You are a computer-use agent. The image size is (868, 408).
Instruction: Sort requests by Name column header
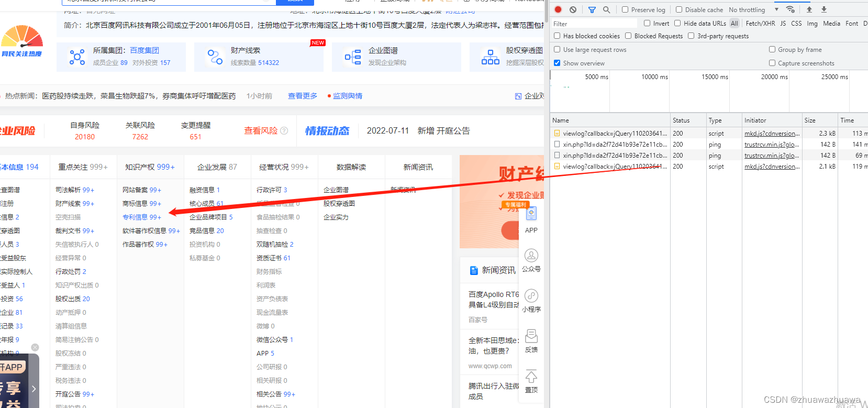(x=610, y=120)
